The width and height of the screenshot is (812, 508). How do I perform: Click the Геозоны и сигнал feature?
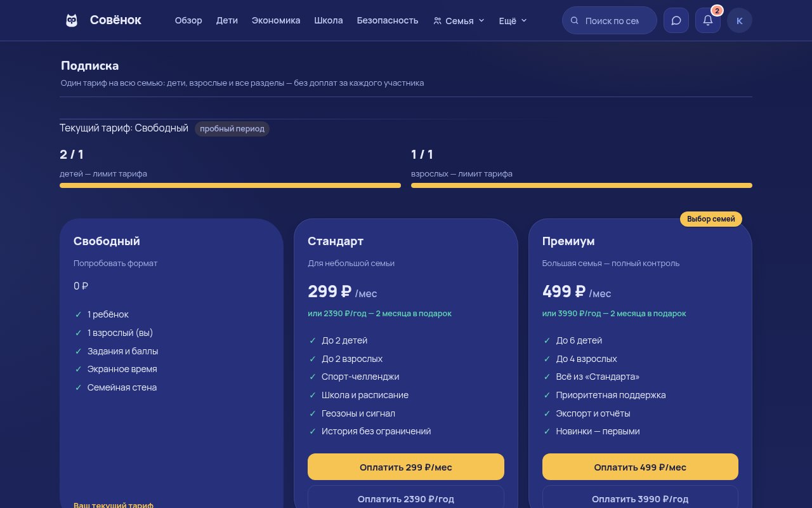point(358,413)
